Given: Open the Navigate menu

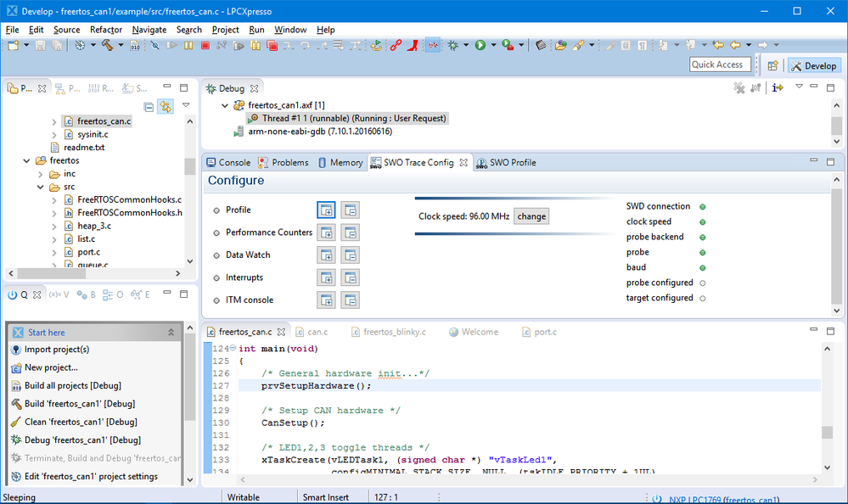Looking at the screenshot, I should [x=149, y=30].
